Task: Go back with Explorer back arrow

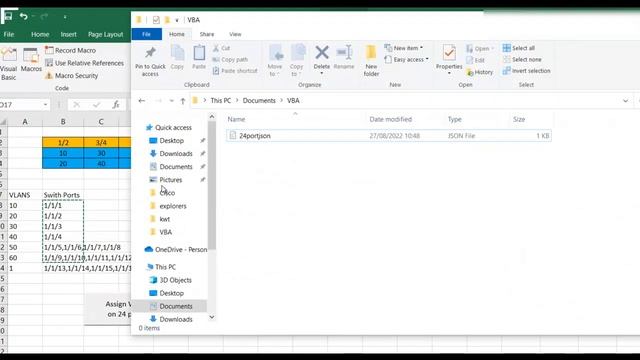Action: pos(142,100)
